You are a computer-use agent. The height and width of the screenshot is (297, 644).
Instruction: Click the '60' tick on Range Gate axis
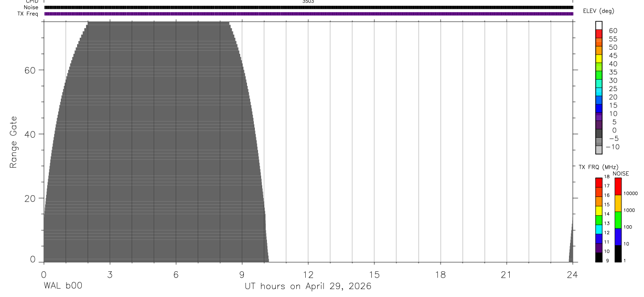tap(29, 70)
